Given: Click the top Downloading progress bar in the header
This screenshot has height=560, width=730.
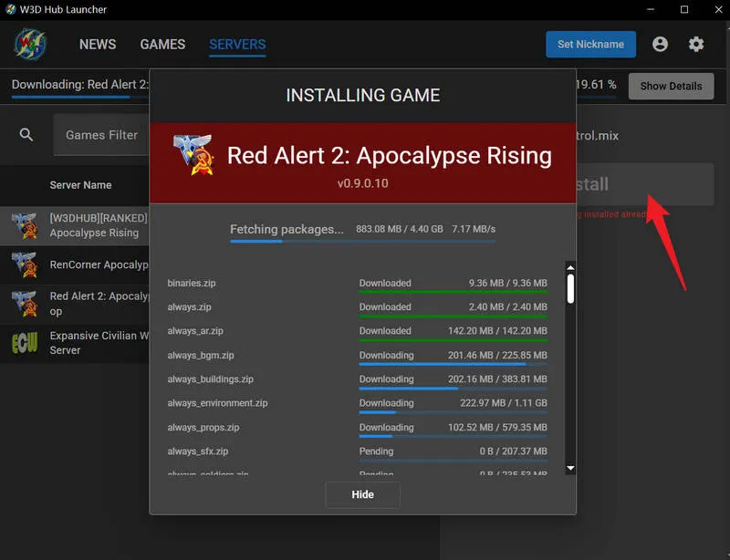Looking at the screenshot, I should pos(80,97).
